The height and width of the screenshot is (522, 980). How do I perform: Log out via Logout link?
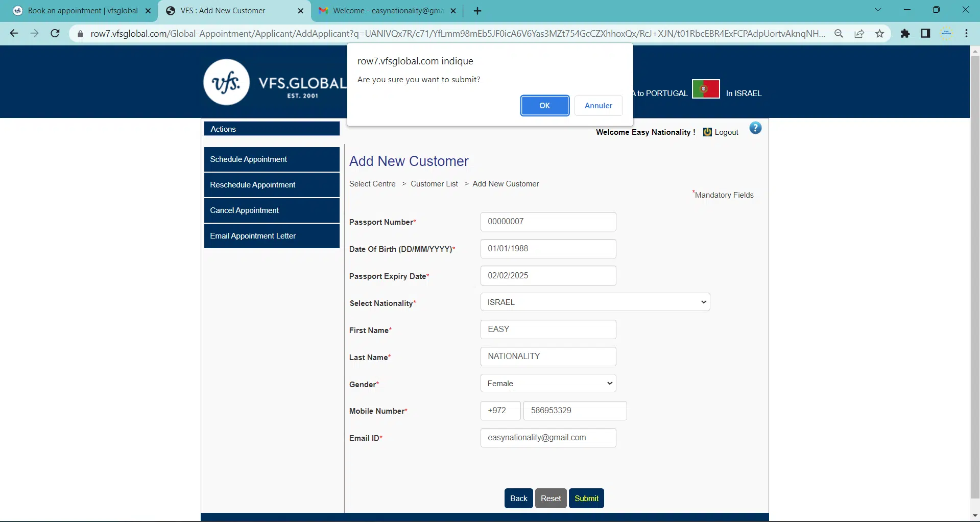click(x=726, y=132)
